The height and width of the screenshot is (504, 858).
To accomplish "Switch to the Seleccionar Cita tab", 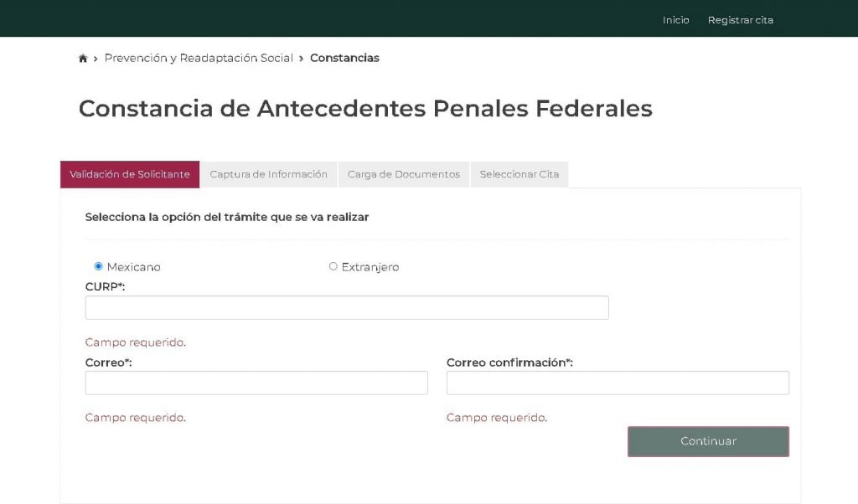I will [x=519, y=174].
